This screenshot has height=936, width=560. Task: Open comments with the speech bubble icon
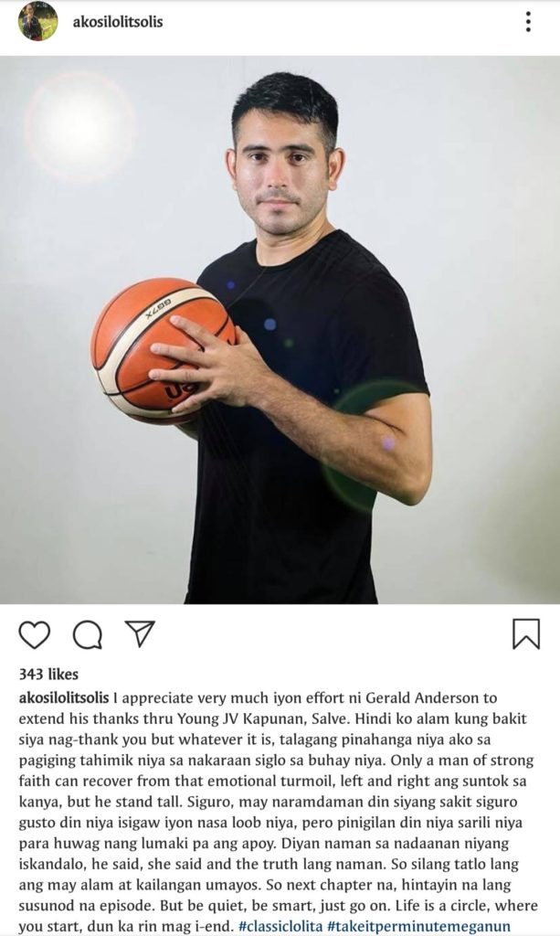[x=88, y=634]
